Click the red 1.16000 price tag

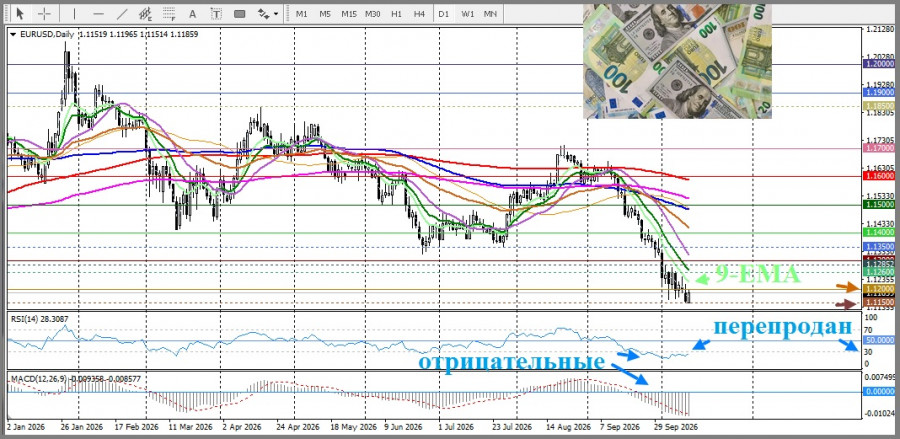pyautogui.click(x=878, y=176)
